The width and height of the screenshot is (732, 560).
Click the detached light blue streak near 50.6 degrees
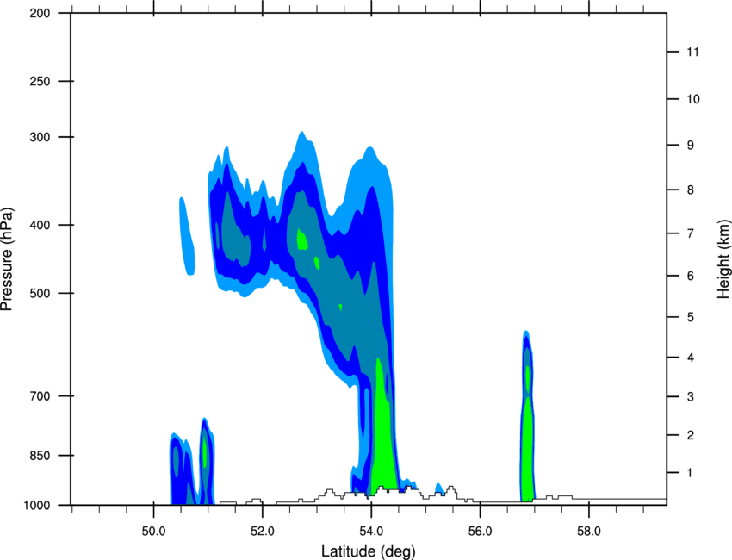(x=187, y=236)
